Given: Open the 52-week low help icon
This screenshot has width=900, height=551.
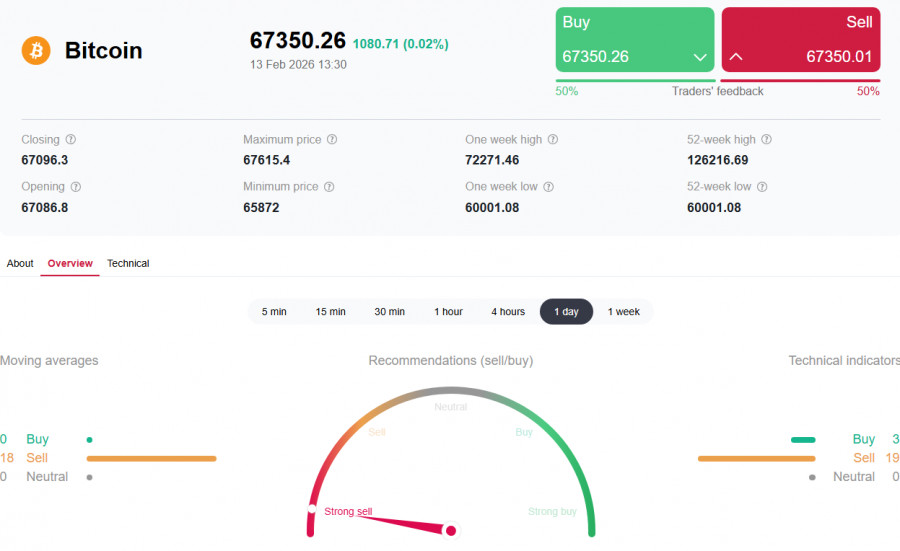Looking at the screenshot, I should pyautogui.click(x=762, y=187).
